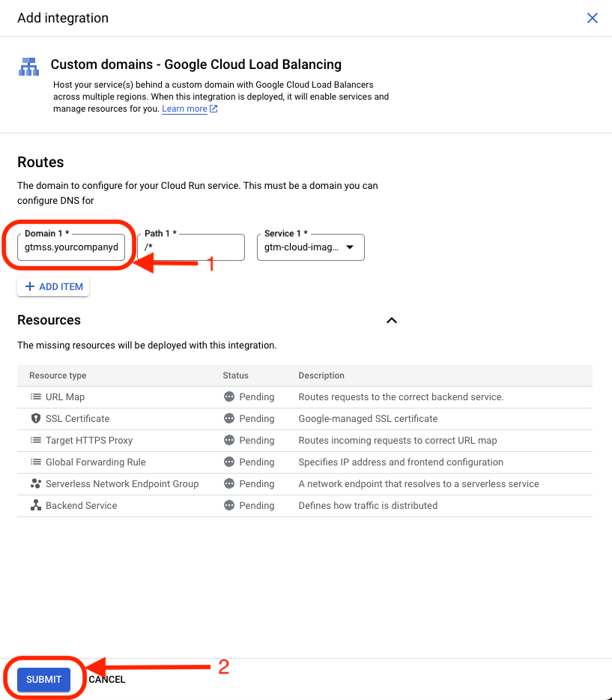Click the Status column header
This screenshot has height=700, width=612.
[x=235, y=375]
